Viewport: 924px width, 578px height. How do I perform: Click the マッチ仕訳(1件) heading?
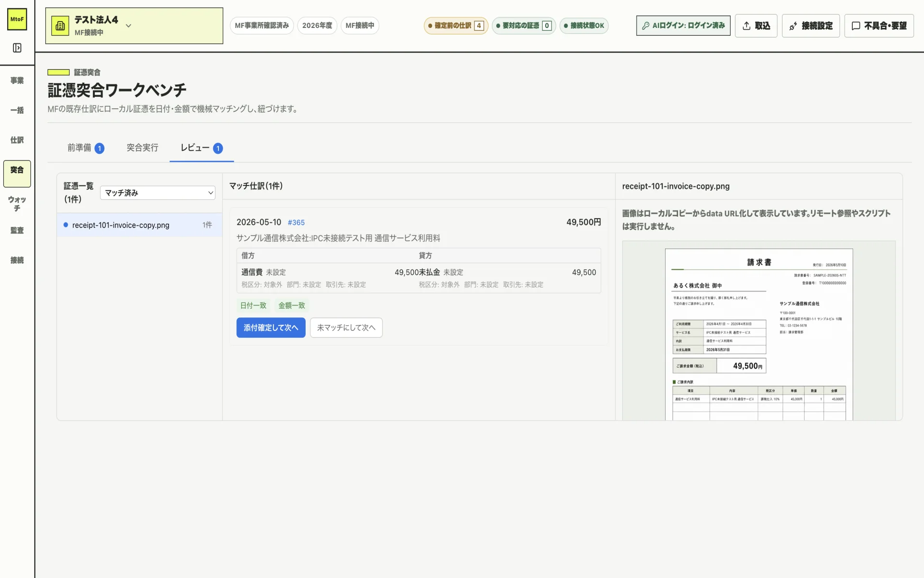(256, 186)
